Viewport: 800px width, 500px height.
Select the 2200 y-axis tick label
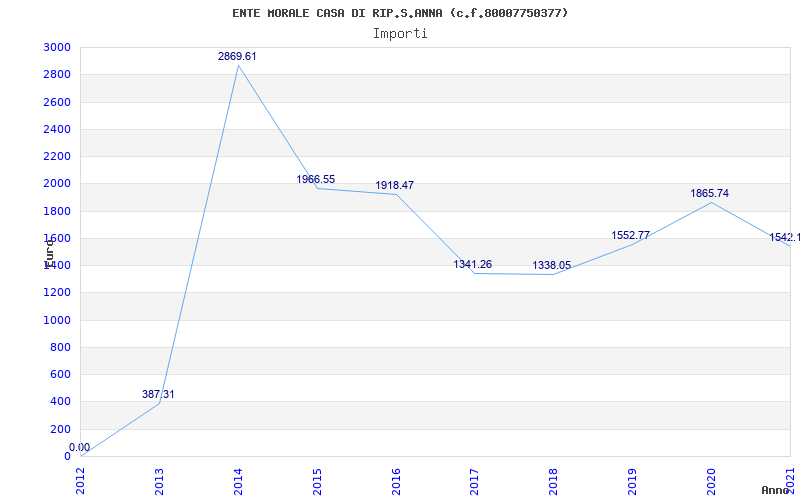[57, 156]
